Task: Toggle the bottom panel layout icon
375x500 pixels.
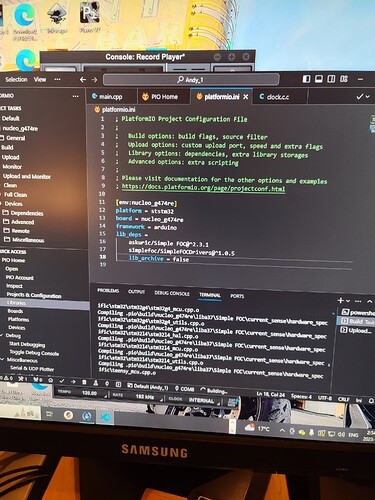Action: pyautogui.click(x=319, y=79)
